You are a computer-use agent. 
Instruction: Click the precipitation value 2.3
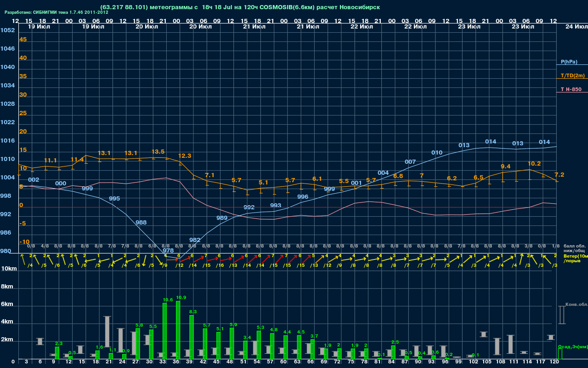pyautogui.click(x=59, y=344)
